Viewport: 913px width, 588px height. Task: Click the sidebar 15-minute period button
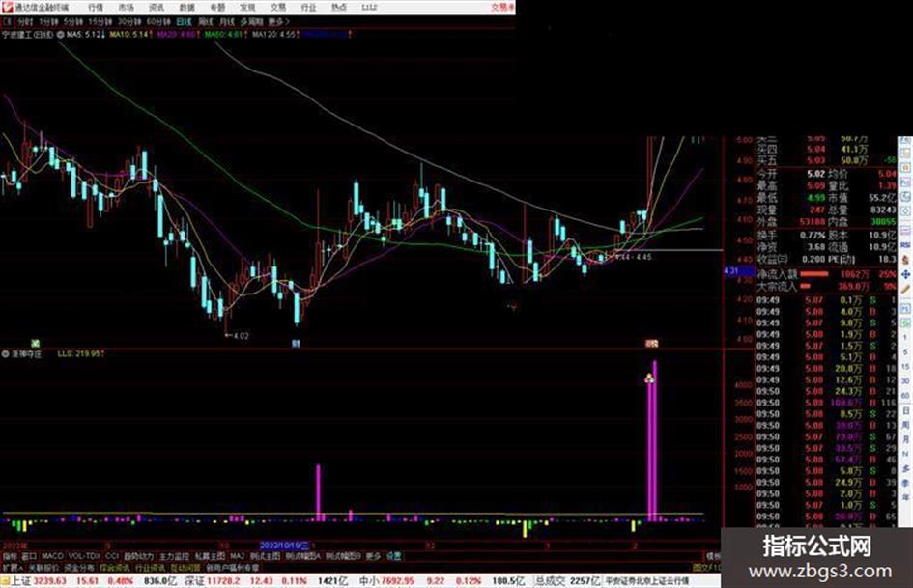(905, 367)
